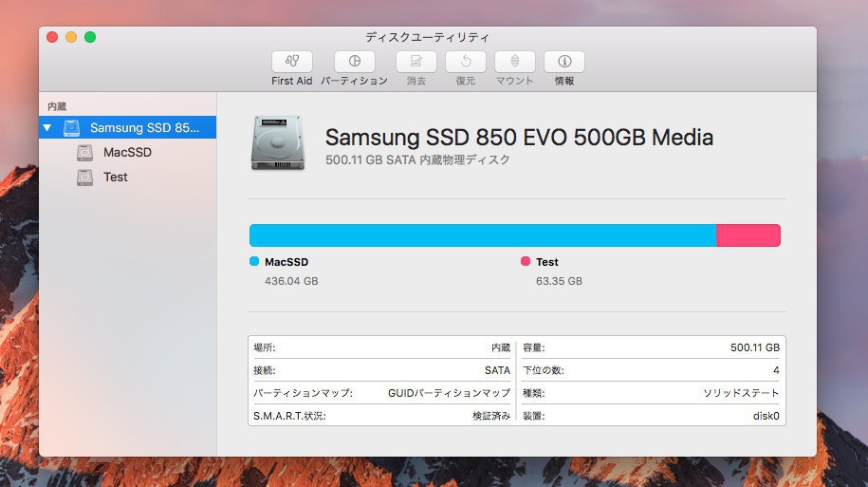Click the MacSSD volume drive icon
The height and width of the screenshot is (487, 868).
[84, 152]
